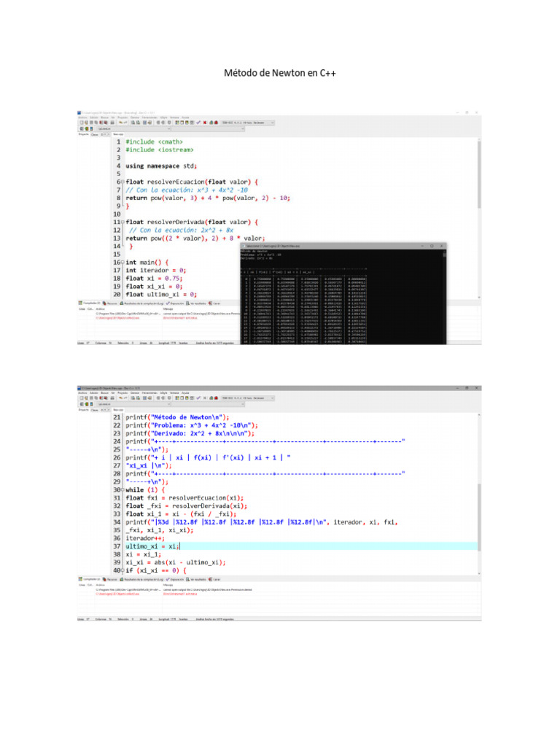Viewport: 560px width, 747px height.
Task: Open the TDM-GCC compiler dropdown in the upper window
Action: [x=248, y=123]
